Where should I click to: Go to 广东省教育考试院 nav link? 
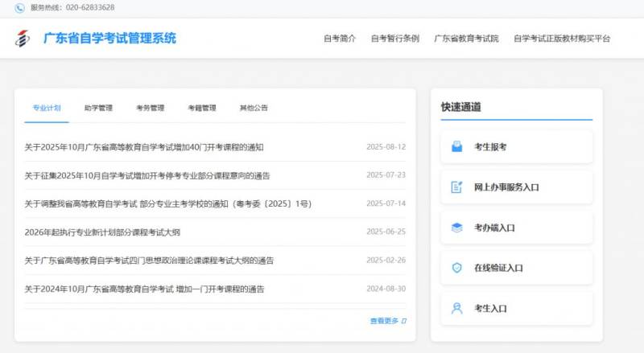[466, 39]
